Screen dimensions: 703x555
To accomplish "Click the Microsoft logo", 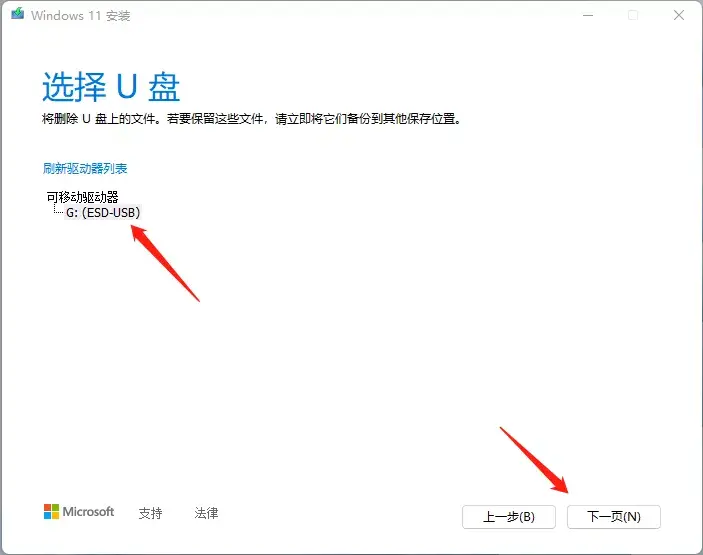I will (x=79, y=512).
